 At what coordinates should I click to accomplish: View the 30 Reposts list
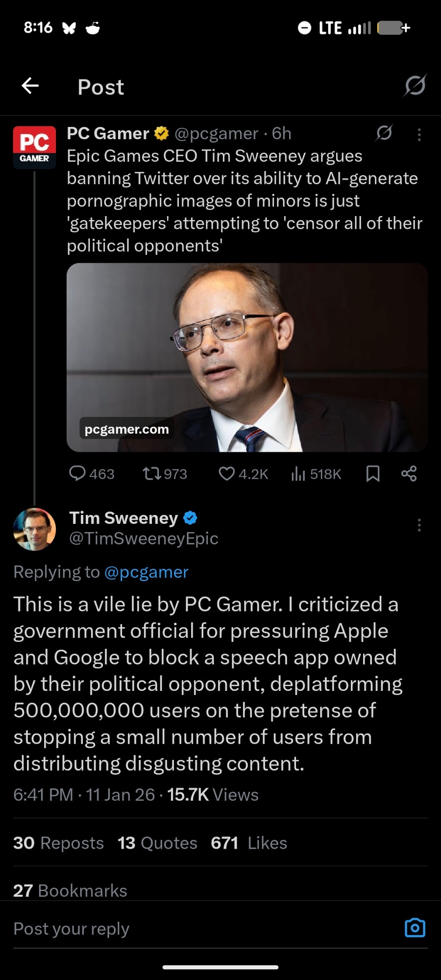[x=58, y=843]
